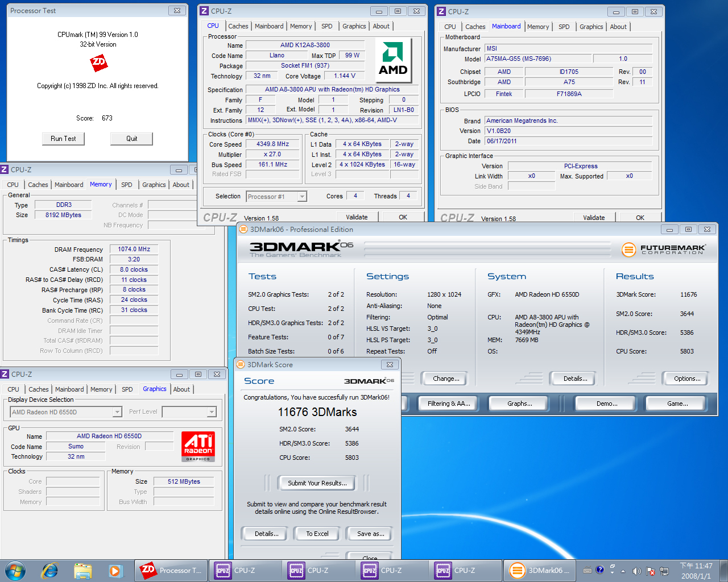Click the Specification field AMD A8-3800 APU
Image resolution: width=728 pixels, height=582 pixels.
coord(332,89)
